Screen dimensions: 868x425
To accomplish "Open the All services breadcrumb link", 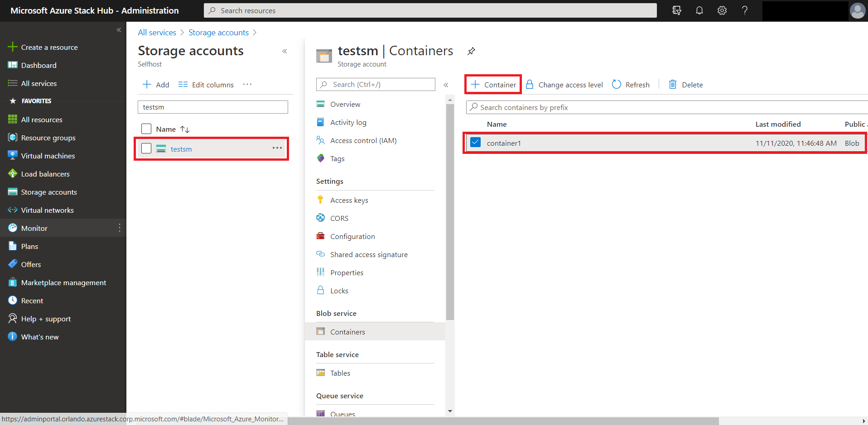I will [x=157, y=33].
